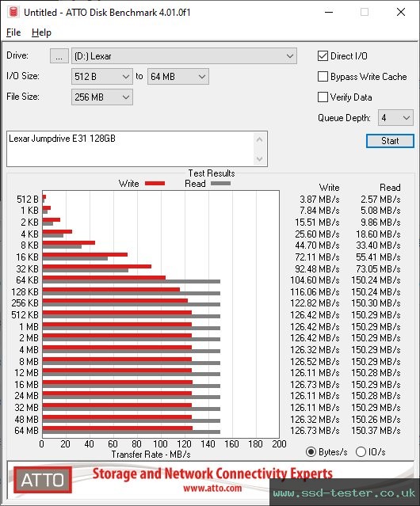Click the gray Read legend swatch
This screenshot has width=420, height=506.
(220, 183)
